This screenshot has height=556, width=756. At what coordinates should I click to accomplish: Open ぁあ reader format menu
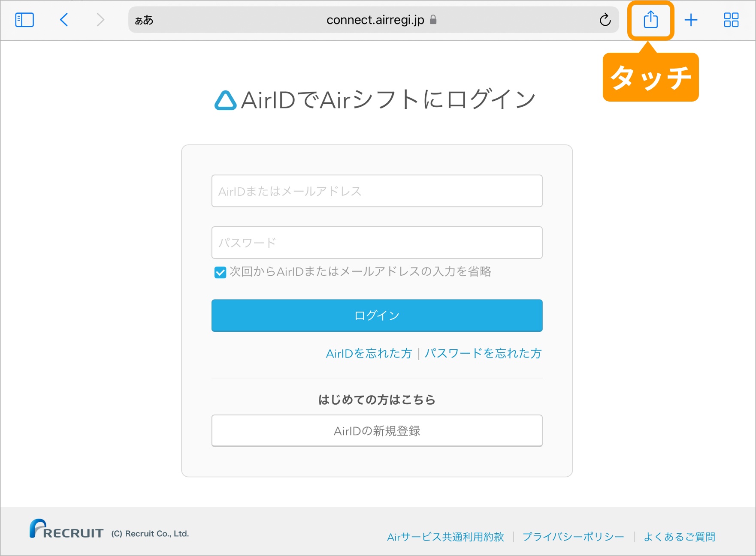click(x=144, y=20)
